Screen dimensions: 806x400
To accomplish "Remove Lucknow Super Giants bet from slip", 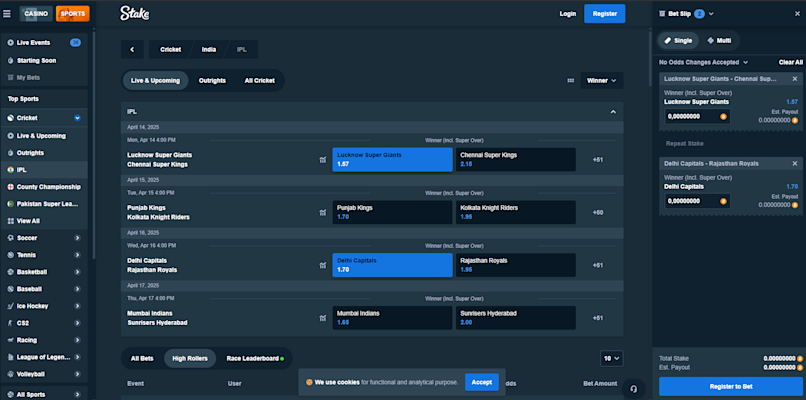I will point(795,79).
